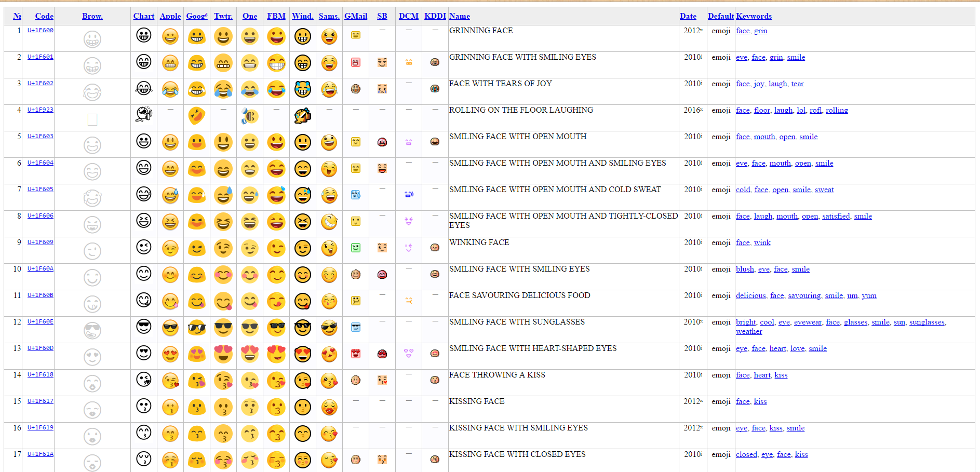
Task: Click the Windows tears of joy emoji
Action: tap(302, 89)
